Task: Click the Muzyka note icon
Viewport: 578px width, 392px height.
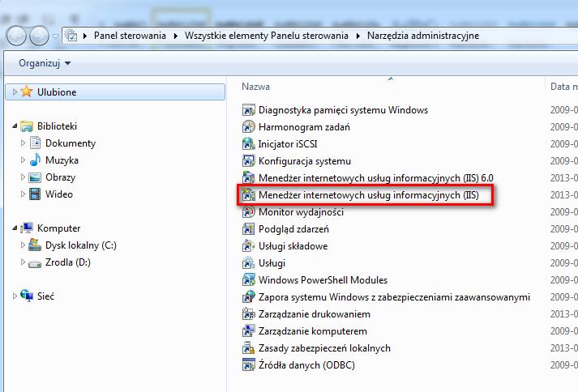Action: (35, 160)
